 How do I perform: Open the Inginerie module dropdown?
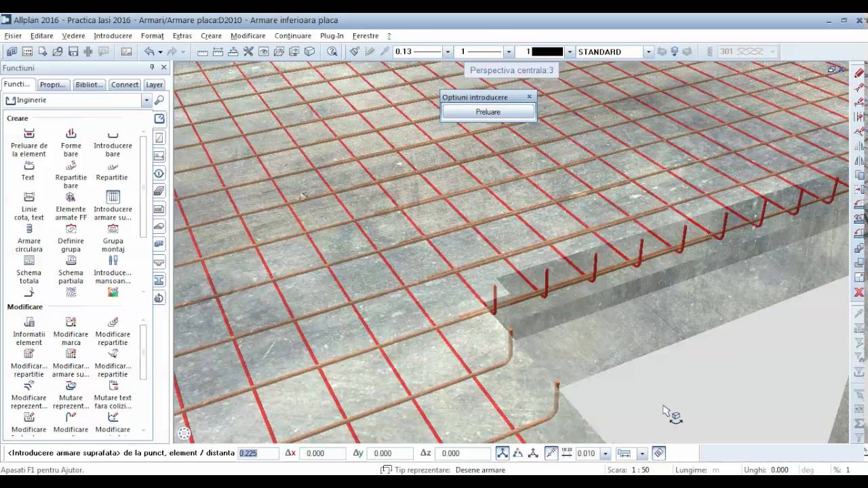click(146, 100)
